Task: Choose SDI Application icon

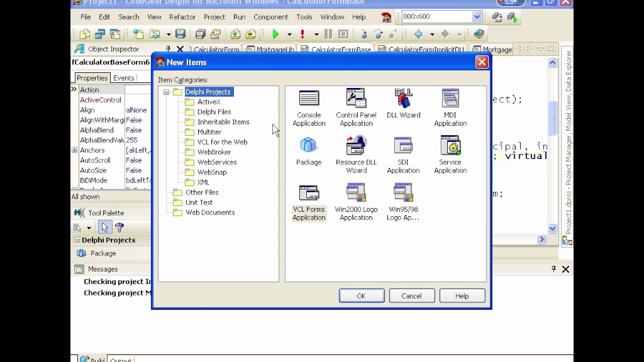Action: click(x=404, y=146)
